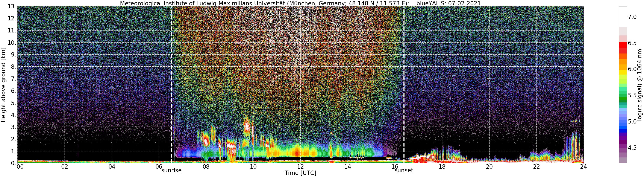The height and width of the screenshot is (177, 644).
Task: Click the '13.' tick on the height axis
Action: click(12, 6)
